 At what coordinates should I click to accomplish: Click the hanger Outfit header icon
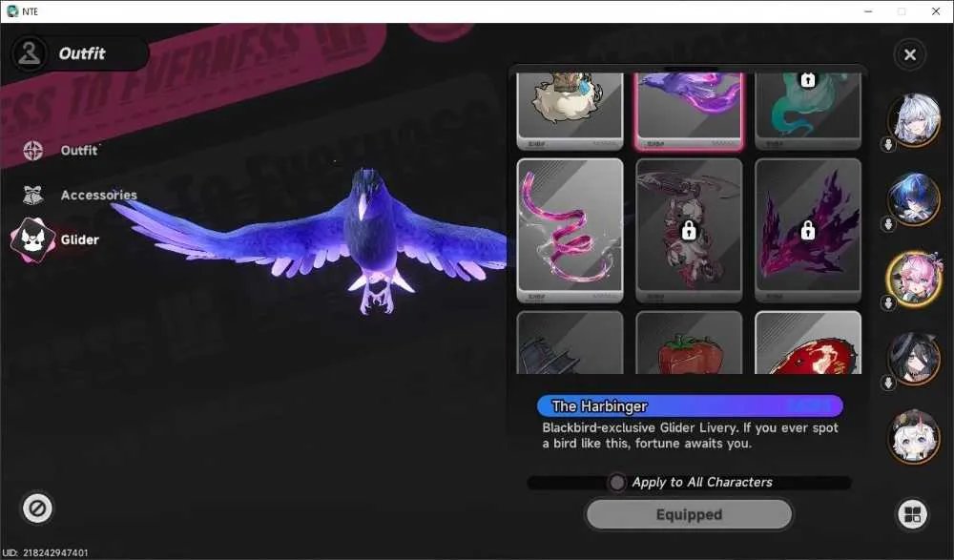[x=29, y=53]
